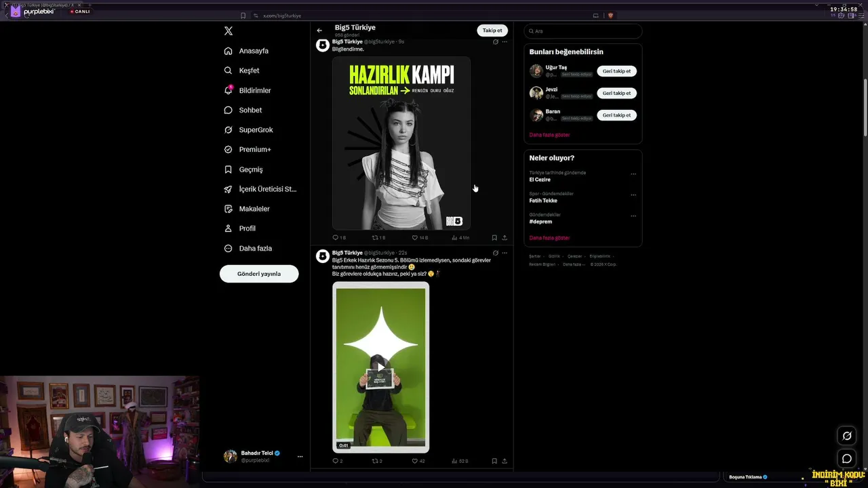Viewport: 868px width, 488px height.
Task: Open options for the #deprem trend
Action: coord(633,216)
